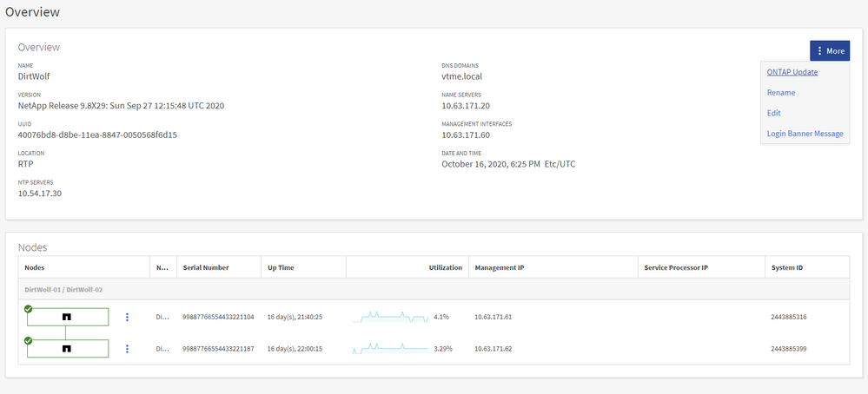
Task: Click first node's 4.1% utilization sparkline
Action: point(390,318)
